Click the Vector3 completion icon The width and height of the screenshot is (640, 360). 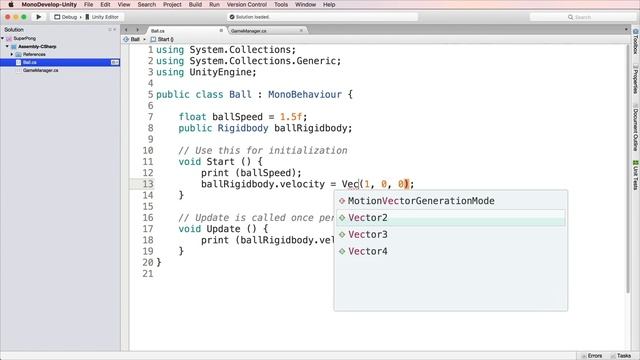pyautogui.click(x=342, y=234)
